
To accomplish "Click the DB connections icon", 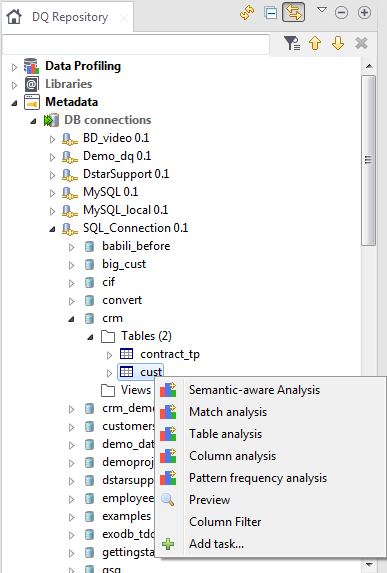I will 51,120.
